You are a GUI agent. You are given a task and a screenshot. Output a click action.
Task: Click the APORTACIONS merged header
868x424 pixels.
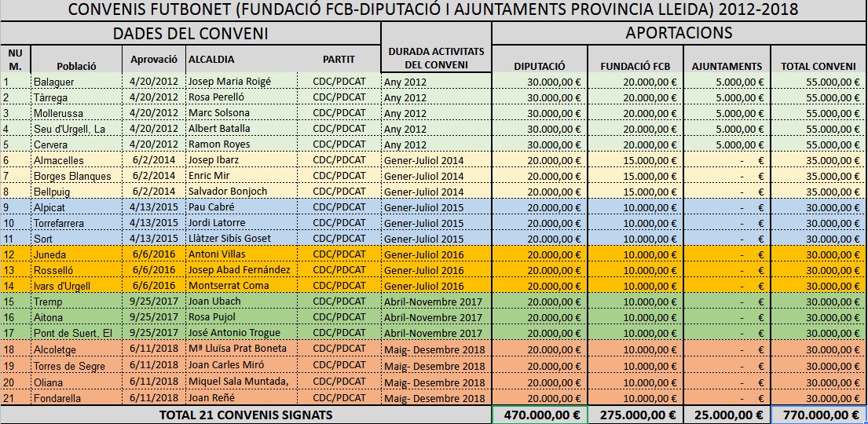pyautogui.click(x=679, y=33)
